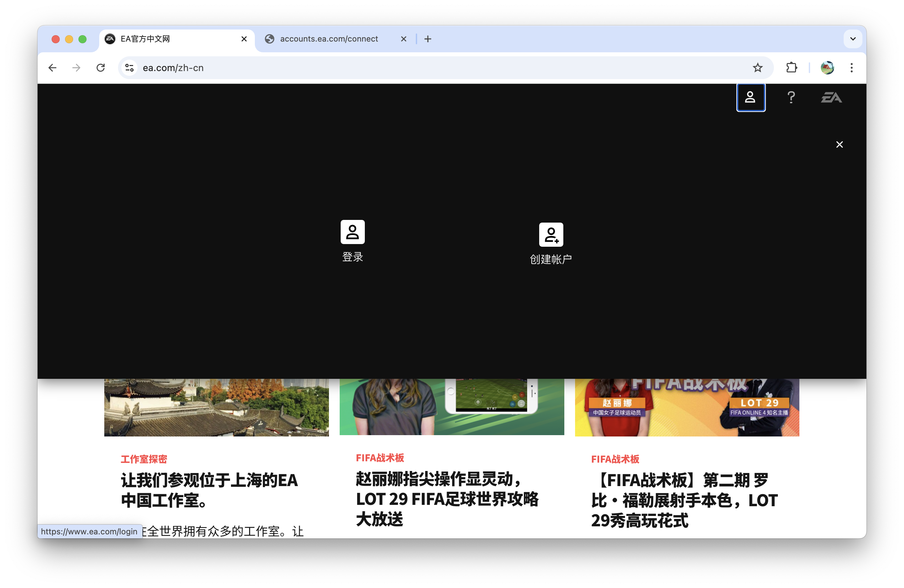
Task: Click the yellow minimize window button
Action: point(69,39)
